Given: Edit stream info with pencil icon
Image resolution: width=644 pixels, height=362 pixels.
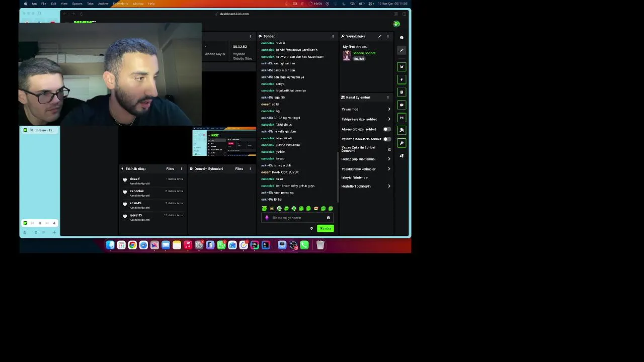Looking at the screenshot, I should (380, 36).
